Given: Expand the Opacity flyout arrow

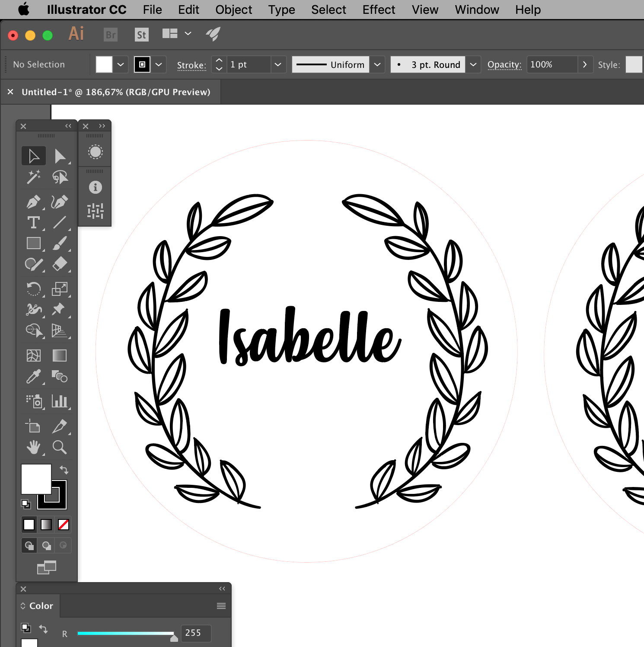Looking at the screenshot, I should (x=585, y=64).
